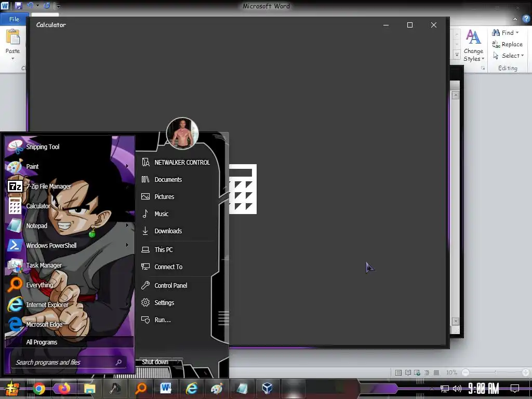Adjust the Word zoom slider
This screenshot has height=399, width=532.
coord(496,373)
